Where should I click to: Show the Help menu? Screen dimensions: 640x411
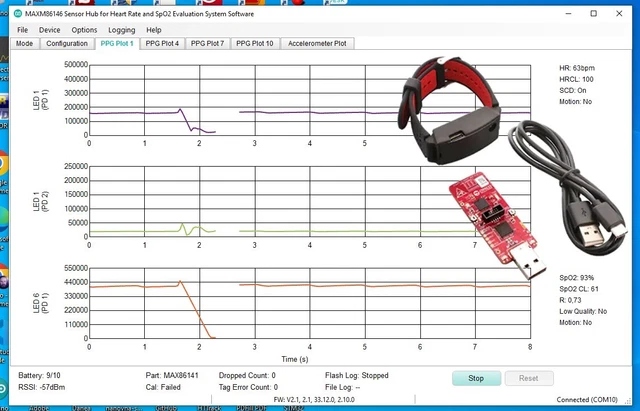154,30
